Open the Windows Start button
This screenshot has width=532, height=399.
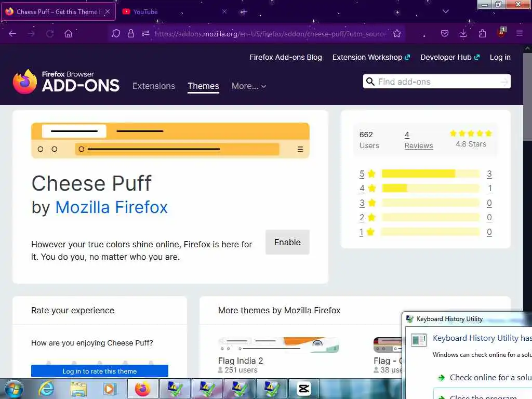[14, 389]
